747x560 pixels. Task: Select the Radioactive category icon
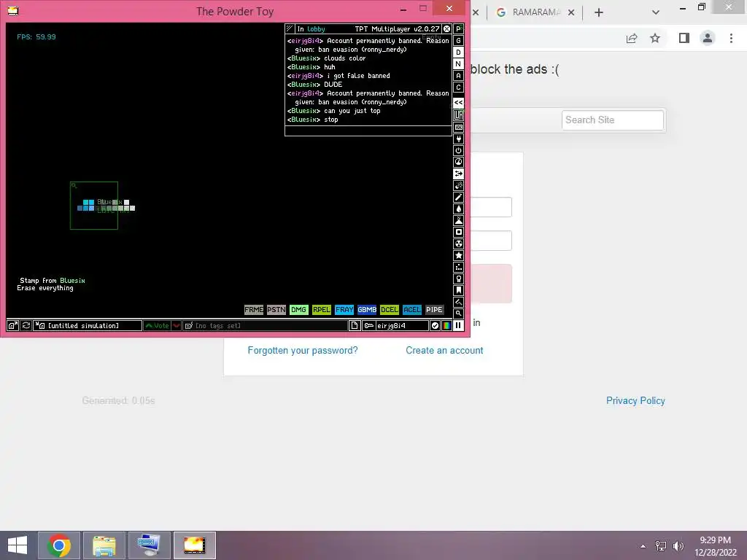[x=458, y=244]
